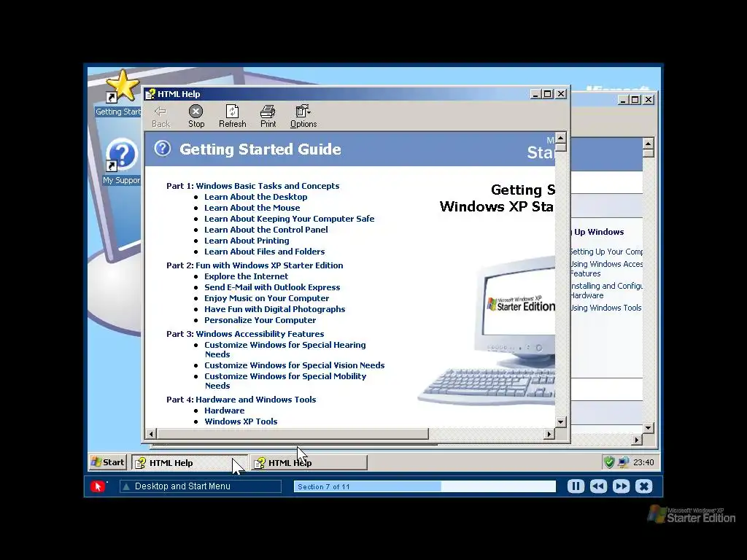Click the HTML Help title bar icon
The image size is (747, 560).
point(150,94)
